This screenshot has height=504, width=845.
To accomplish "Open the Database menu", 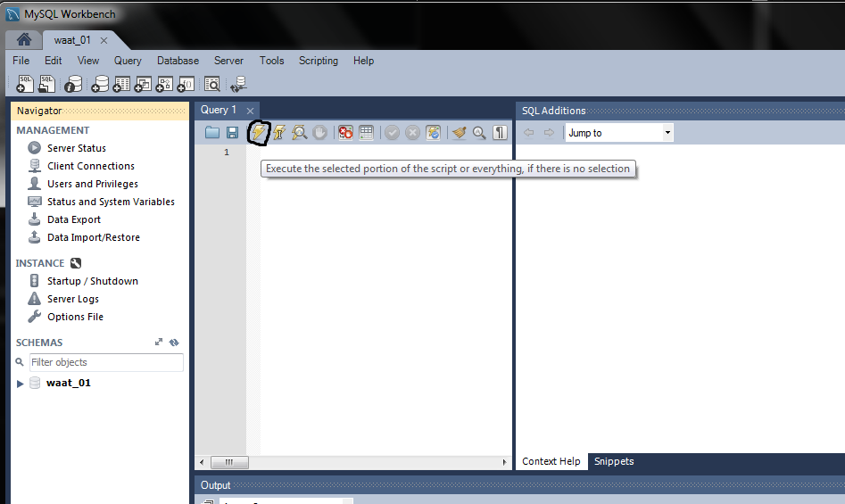I will [x=178, y=61].
